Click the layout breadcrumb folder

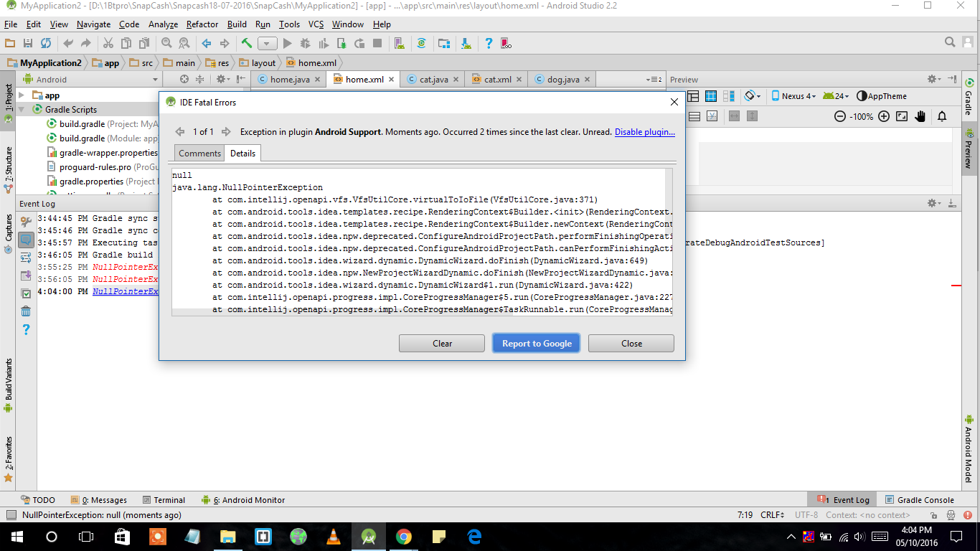click(x=258, y=62)
